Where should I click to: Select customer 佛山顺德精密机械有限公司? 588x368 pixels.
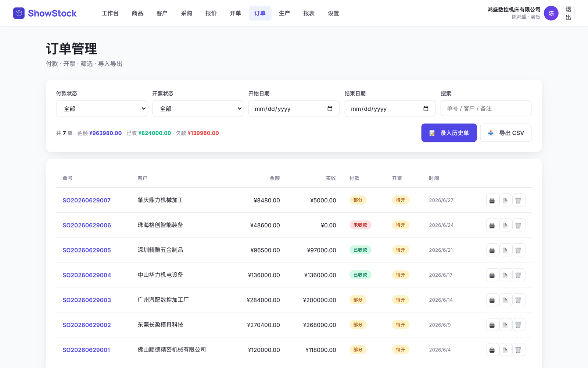pos(172,350)
